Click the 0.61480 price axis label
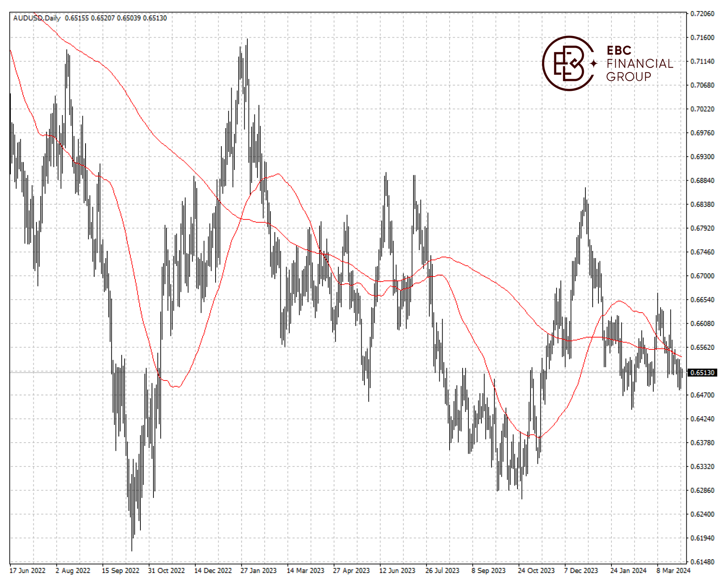This screenshot has width=725, height=588. (702, 562)
